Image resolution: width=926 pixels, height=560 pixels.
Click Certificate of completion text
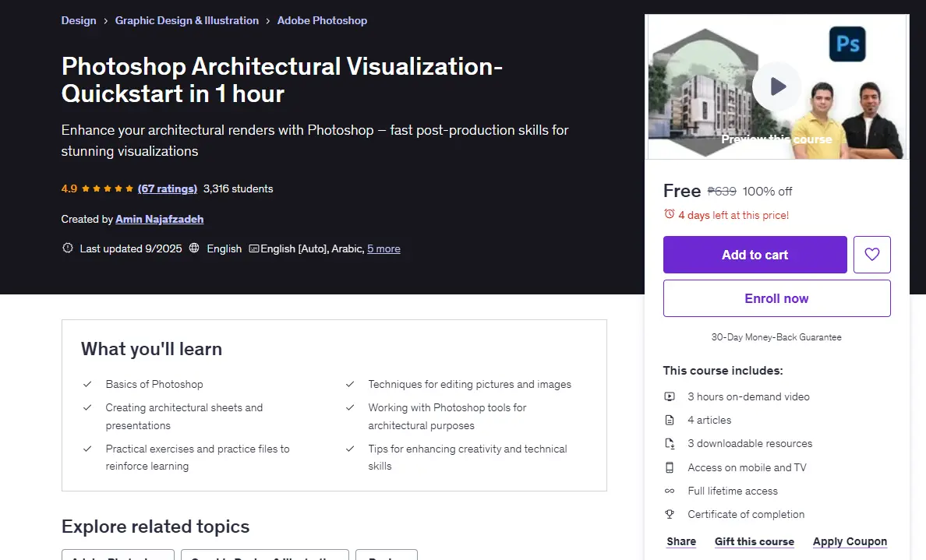click(x=746, y=514)
